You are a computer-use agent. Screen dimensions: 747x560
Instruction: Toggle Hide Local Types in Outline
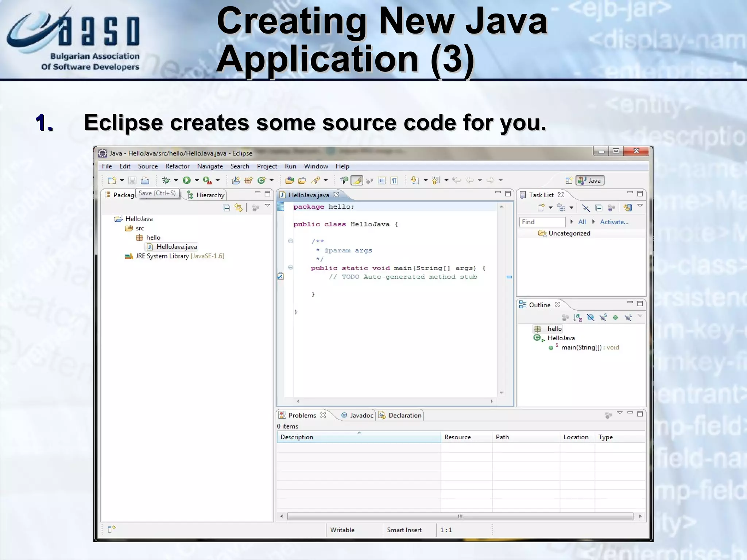[x=628, y=318]
